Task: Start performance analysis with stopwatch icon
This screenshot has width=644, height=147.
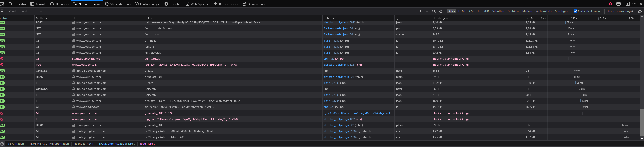Action: point(2,144)
